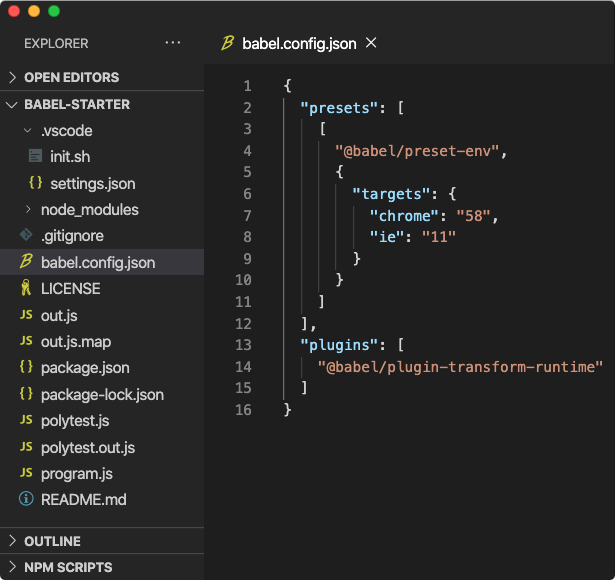Screen dimensions: 615x580
Task: Click the .gitignore git icon
Action: click(26, 235)
